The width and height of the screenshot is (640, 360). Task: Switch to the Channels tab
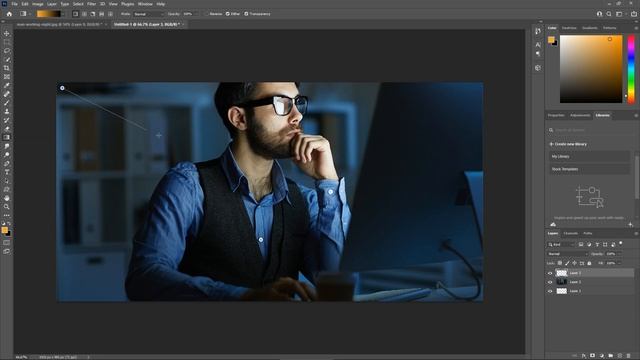[570, 233]
